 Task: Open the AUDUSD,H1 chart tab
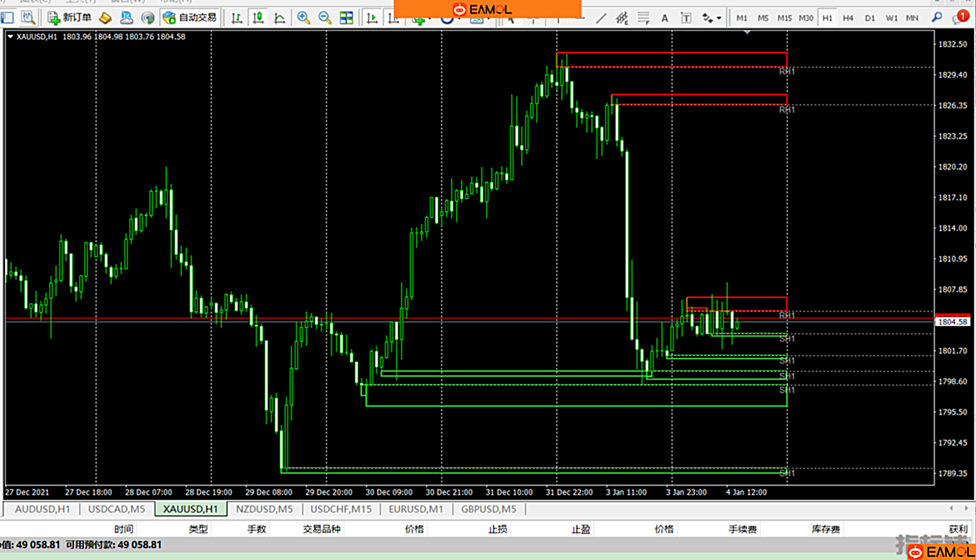(x=43, y=509)
